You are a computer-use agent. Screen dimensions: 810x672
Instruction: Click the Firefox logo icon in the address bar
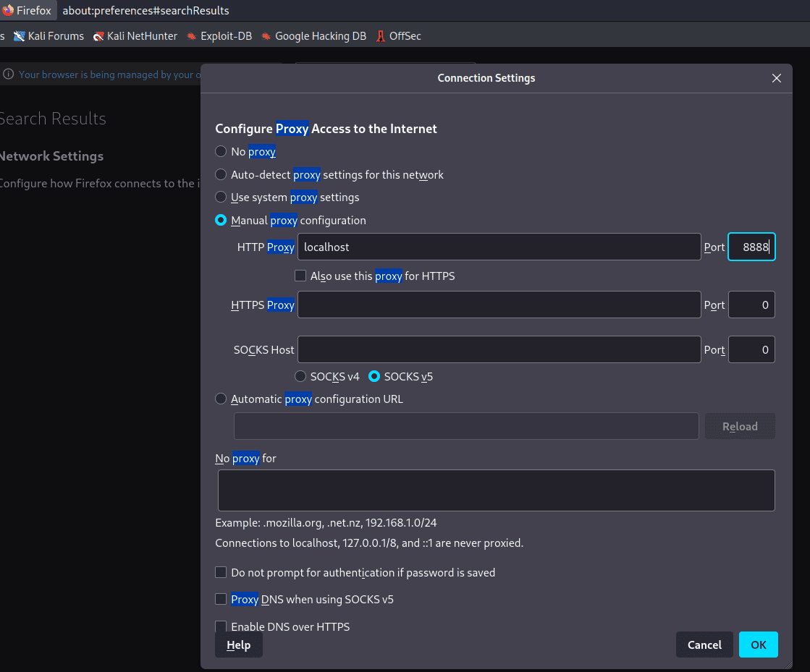pyautogui.click(x=8, y=10)
